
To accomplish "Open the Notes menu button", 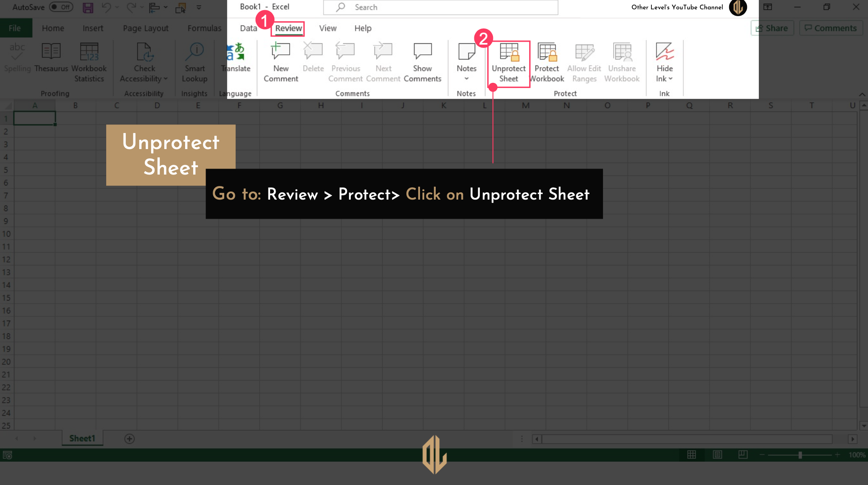I will coord(466,62).
